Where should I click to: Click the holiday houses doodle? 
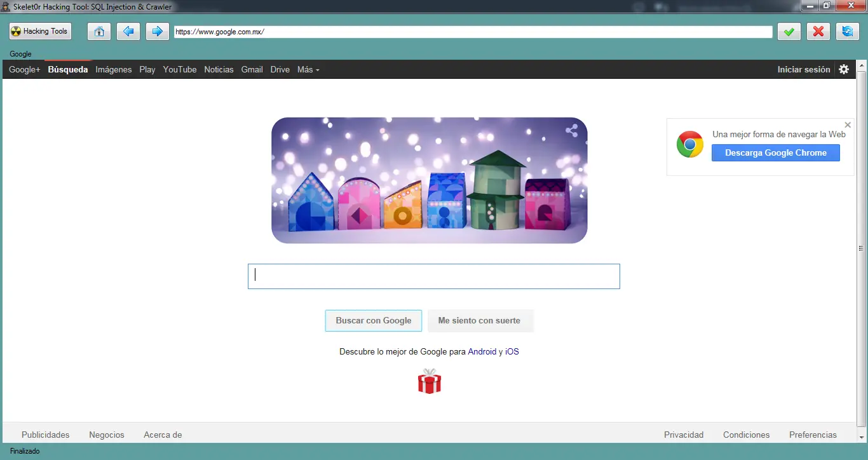click(x=430, y=180)
